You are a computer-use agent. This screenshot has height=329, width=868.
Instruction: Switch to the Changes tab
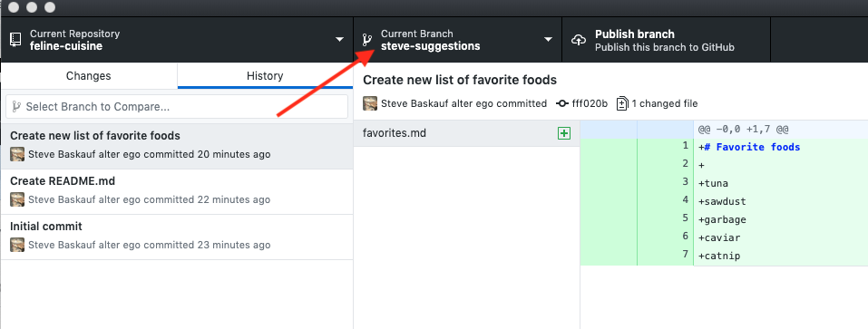(x=89, y=76)
